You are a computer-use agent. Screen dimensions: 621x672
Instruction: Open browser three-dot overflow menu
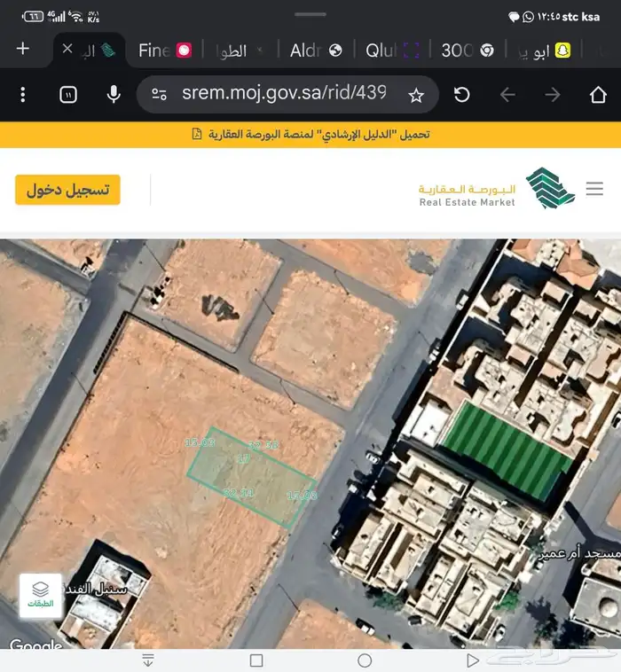point(23,95)
